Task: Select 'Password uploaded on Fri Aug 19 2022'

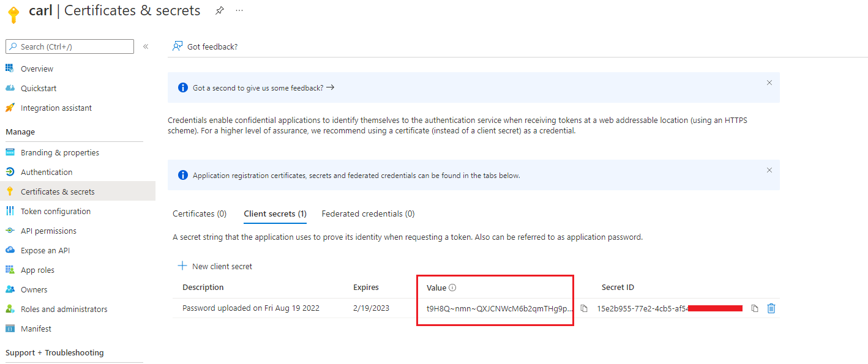Action: 251,308
